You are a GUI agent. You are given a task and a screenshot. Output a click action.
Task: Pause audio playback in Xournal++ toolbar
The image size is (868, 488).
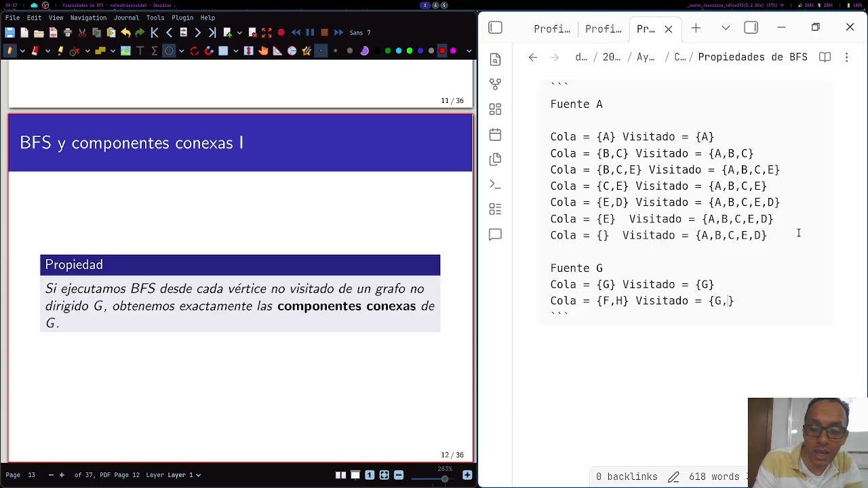[x=310, y=33]
